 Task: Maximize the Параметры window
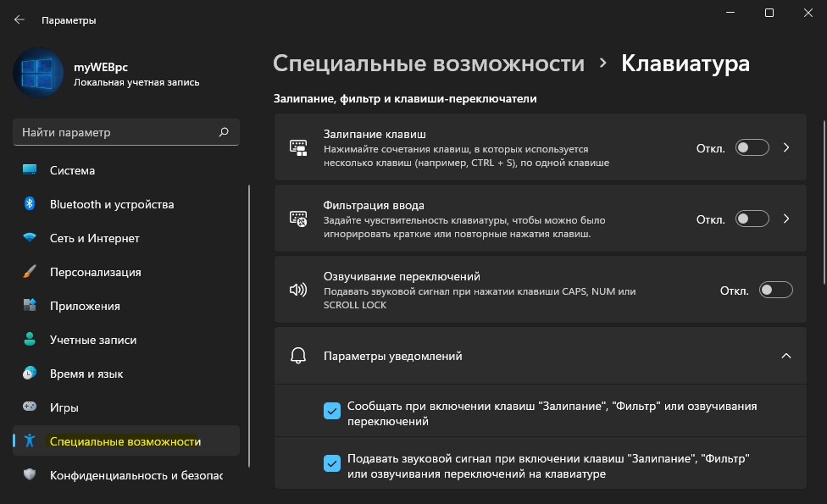(769, 12)
